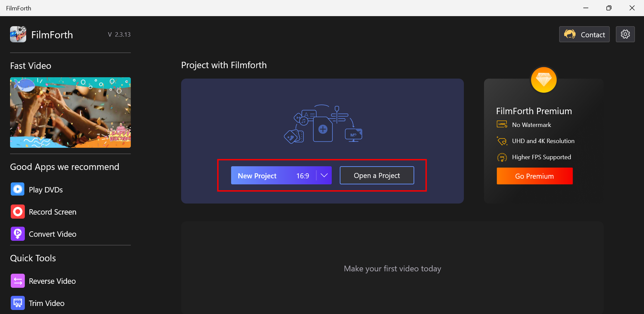
Task: Click the Record Screen red icon
Action: click(17, 212)
